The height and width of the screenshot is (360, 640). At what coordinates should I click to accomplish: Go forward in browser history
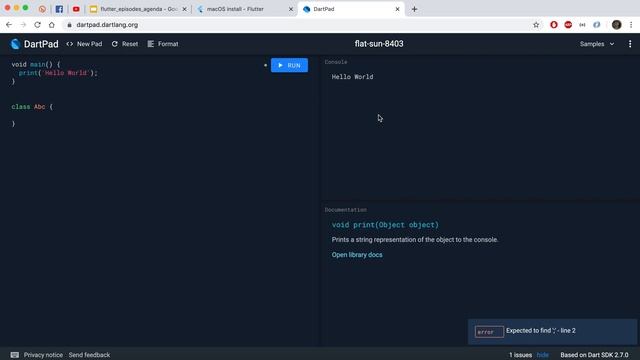(x=23, y=25)
